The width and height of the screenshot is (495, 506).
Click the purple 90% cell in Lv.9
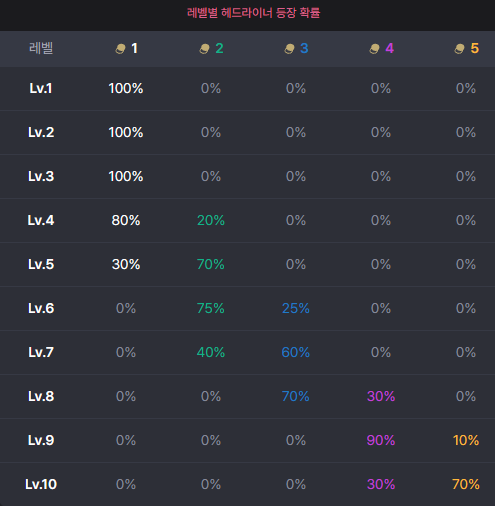381,440
